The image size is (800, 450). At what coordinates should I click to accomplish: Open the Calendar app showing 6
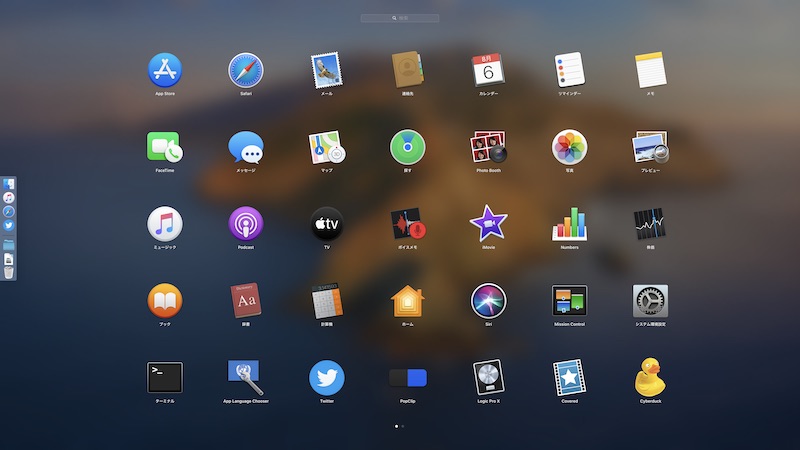coord(488,70)
